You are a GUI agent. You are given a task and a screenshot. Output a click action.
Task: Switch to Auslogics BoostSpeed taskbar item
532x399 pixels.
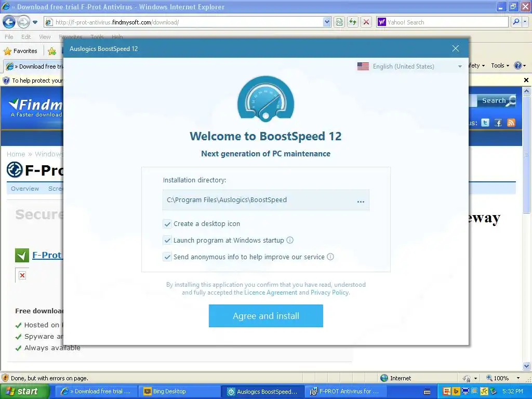coord(263,392)
